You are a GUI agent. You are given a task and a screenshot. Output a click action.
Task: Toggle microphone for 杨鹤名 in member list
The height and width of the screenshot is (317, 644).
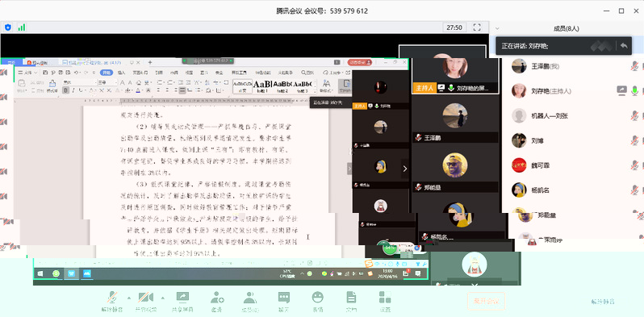tap(634, 190)
